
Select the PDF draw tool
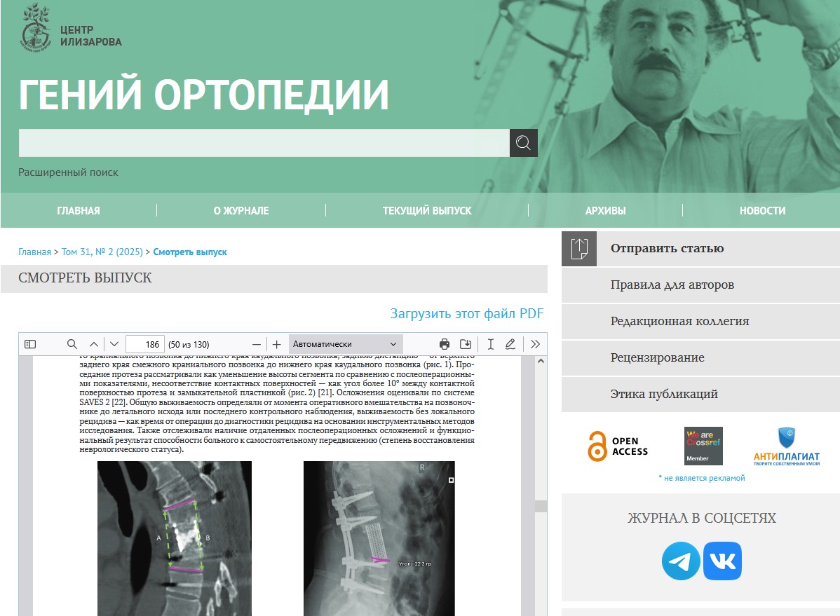pos(510,344)
